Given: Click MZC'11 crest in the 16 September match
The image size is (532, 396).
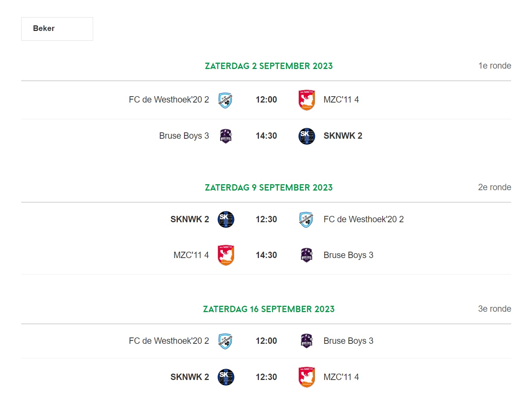Looking at the screenshot, I should pyautogui.click(x=307, y=377).
